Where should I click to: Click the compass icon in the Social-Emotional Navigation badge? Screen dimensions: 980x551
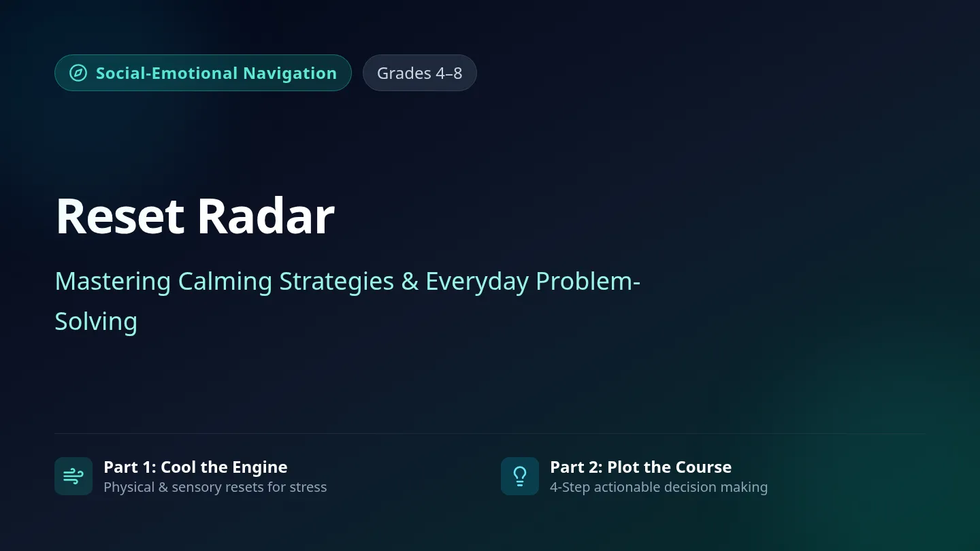[78, 73]
